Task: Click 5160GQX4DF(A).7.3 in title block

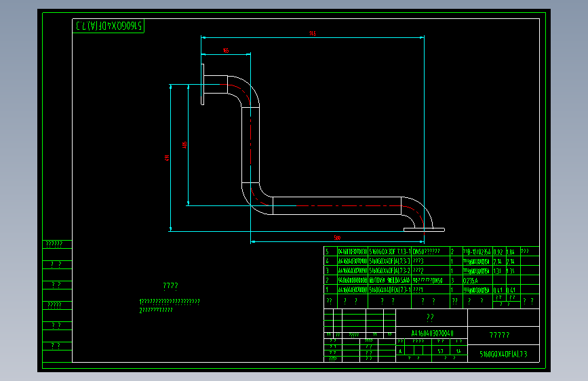Action: point(504,354)
